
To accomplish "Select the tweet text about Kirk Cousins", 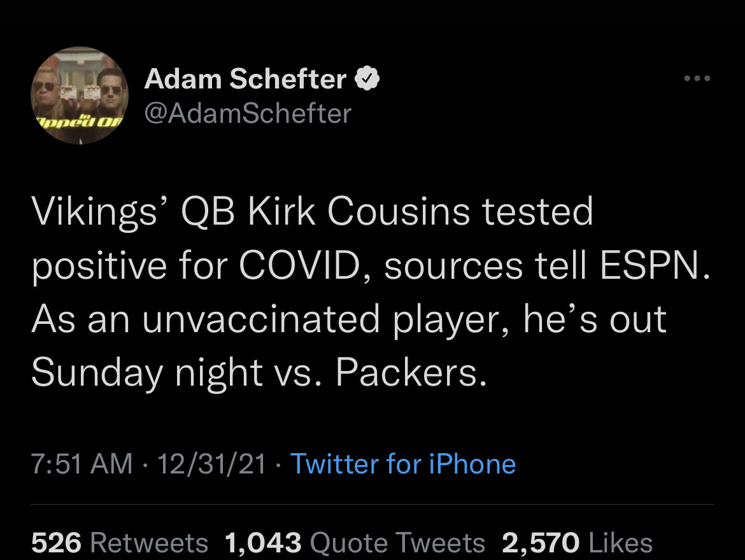I will [372, 291].
